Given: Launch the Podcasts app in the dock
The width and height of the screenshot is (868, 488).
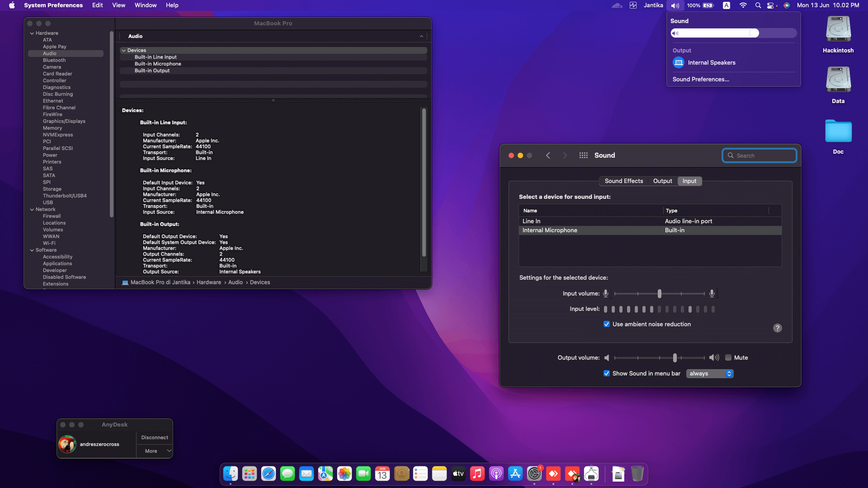Looking at the screenshot, I should (x=496, y=474).
